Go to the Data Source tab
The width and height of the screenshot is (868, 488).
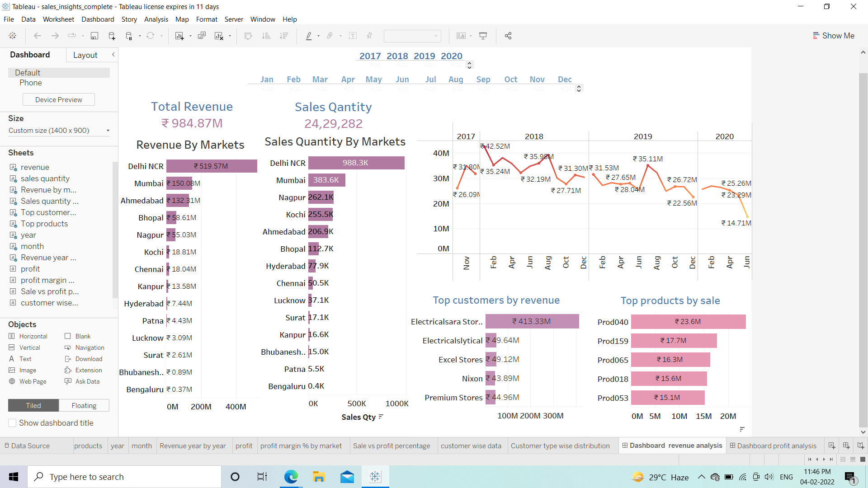click(27, 446)
